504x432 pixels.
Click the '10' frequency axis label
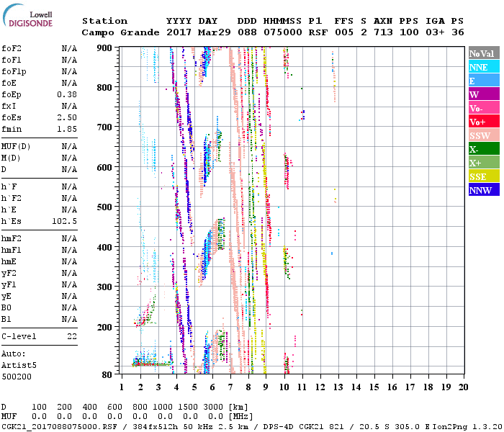[284, 387]
